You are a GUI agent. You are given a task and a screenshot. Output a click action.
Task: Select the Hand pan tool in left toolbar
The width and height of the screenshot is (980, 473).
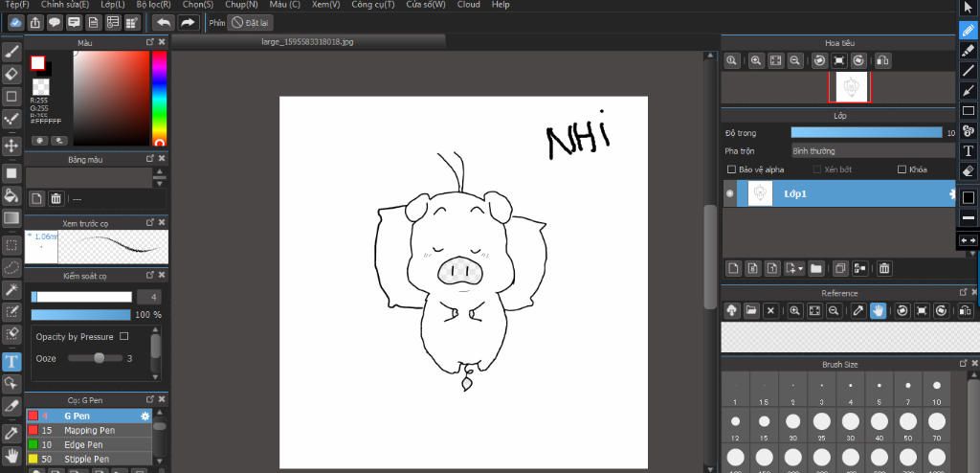point(11,455)
